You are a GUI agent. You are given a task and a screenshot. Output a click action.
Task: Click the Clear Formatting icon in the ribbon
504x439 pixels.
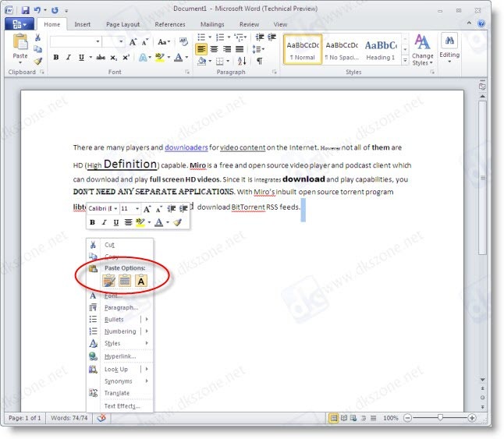183,42
